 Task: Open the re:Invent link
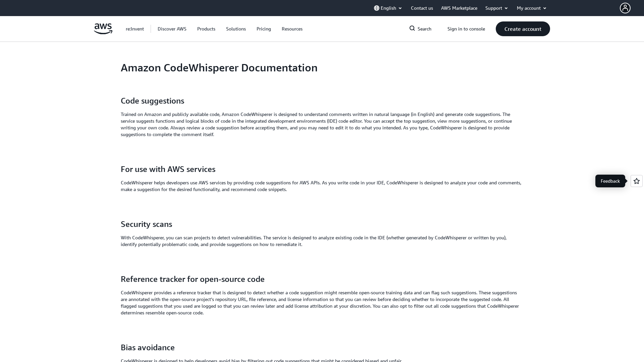click(x=135, y=29)
